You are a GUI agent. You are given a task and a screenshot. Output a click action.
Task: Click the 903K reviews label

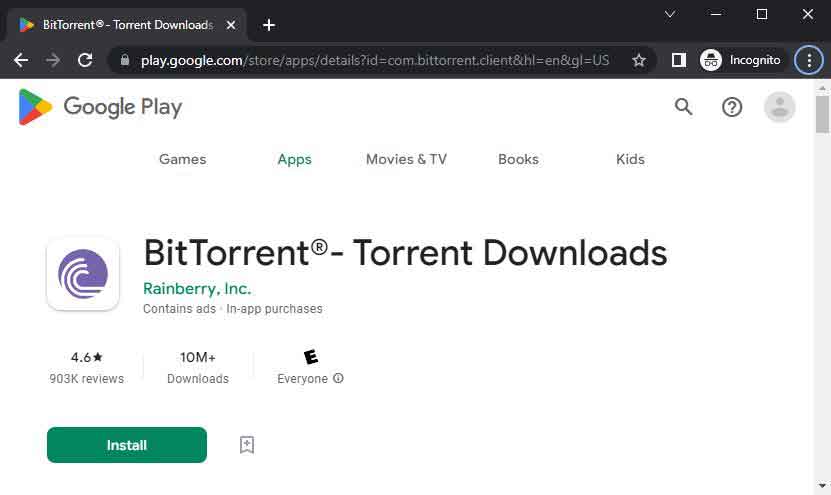[86, 378]
